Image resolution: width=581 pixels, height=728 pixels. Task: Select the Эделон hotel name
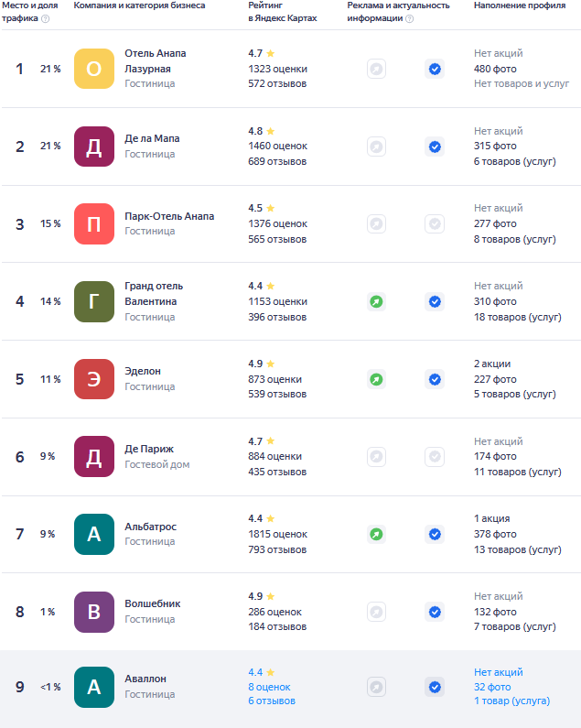point(143,372)
